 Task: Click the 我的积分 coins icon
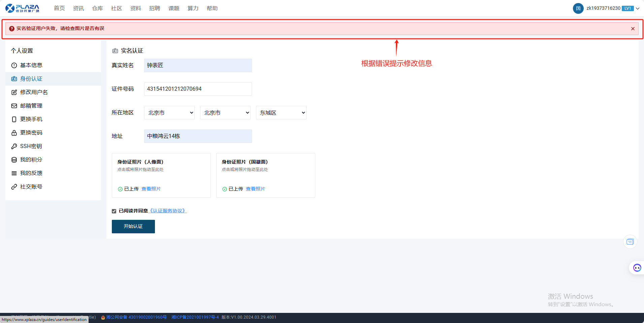point(14,160)
